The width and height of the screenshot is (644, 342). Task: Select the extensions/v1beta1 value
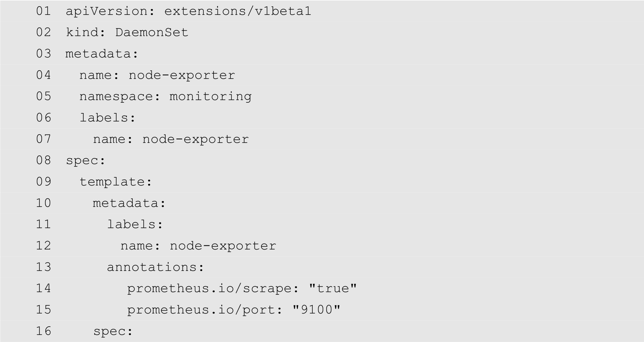[238, 11]
